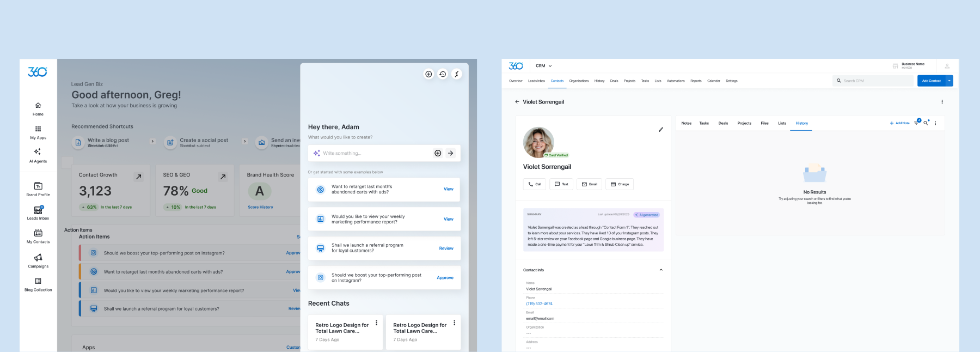Click the Charge button
This screenshot has width=980, height=352.
point(620,184)
